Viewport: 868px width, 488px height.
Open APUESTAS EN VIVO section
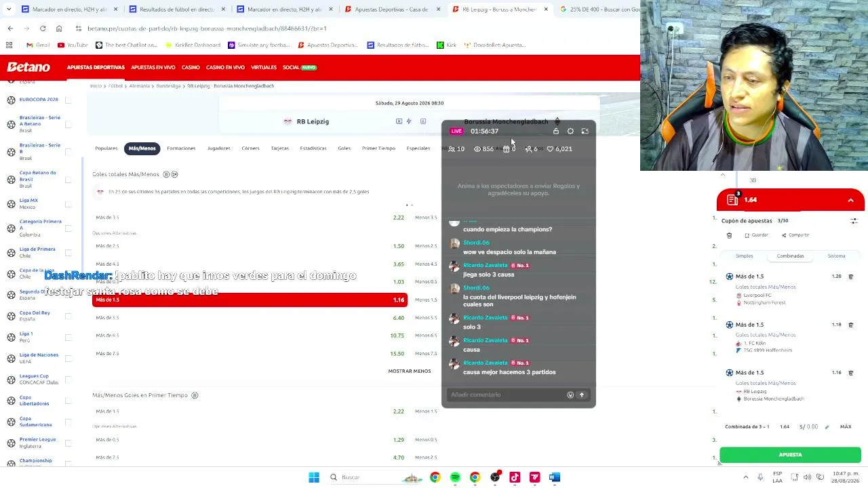pyautogui.click(x=153, y=68)
